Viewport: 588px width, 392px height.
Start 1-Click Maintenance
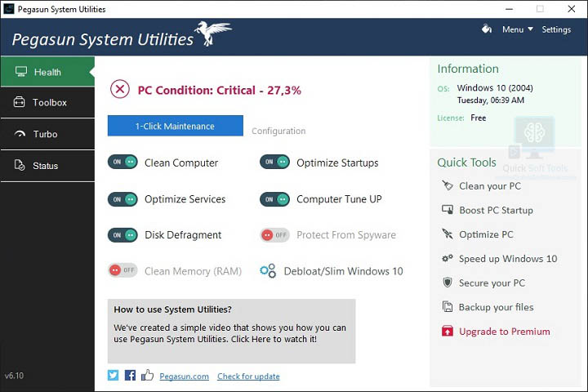175,126
